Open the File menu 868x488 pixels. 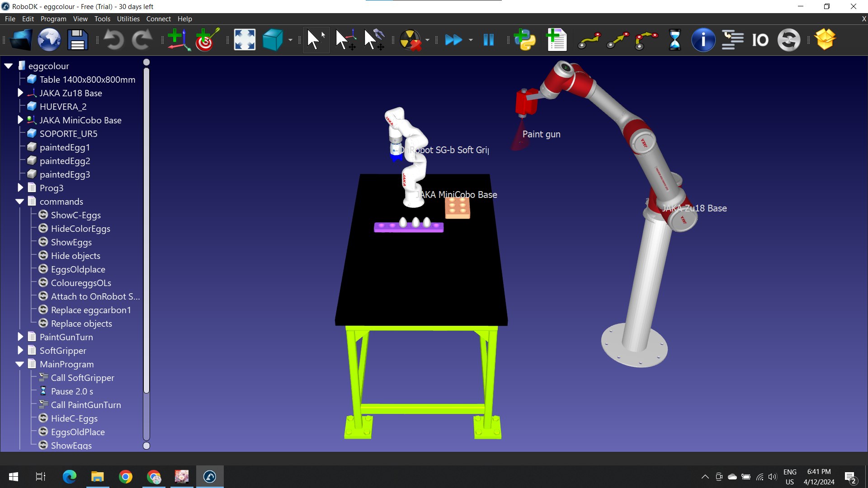pos(10,19)
